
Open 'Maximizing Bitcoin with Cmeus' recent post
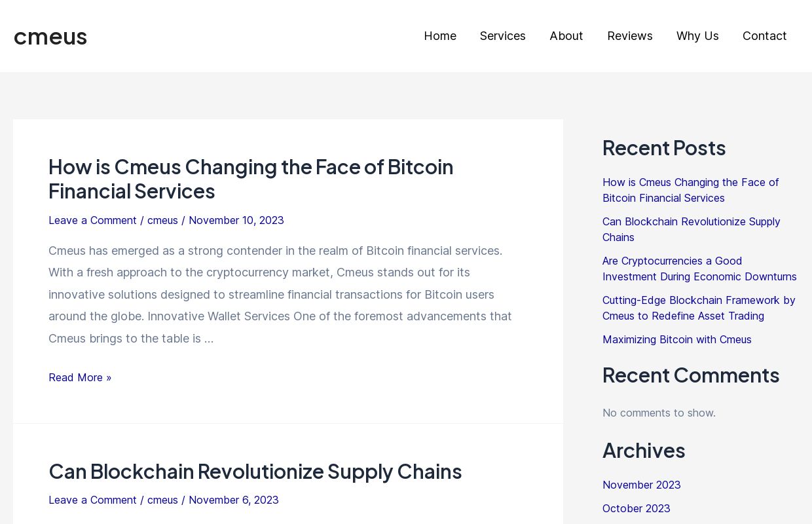click(677, 339)
